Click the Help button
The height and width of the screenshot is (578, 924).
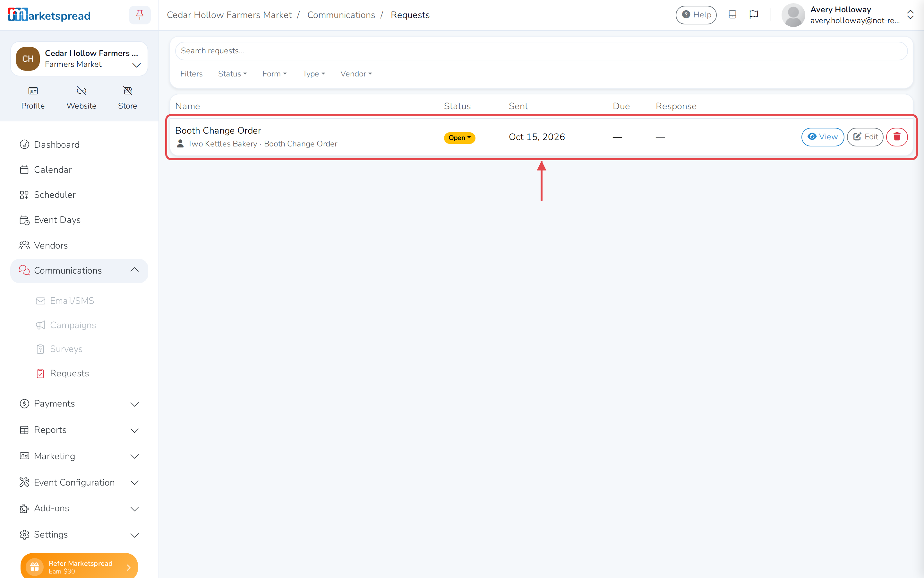[x=696, y=15]
